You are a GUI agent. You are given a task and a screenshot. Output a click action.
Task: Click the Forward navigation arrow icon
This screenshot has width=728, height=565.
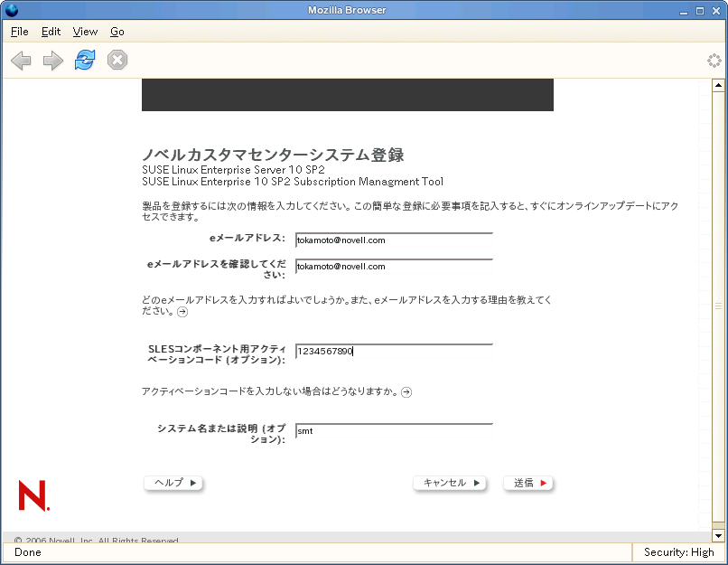(x=53, y=61)
